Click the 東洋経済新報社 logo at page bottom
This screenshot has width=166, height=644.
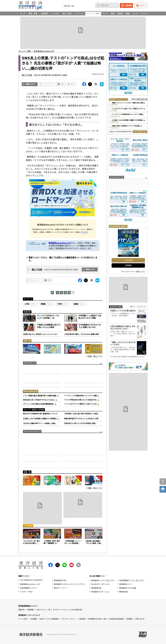click(x=31, y=635)
